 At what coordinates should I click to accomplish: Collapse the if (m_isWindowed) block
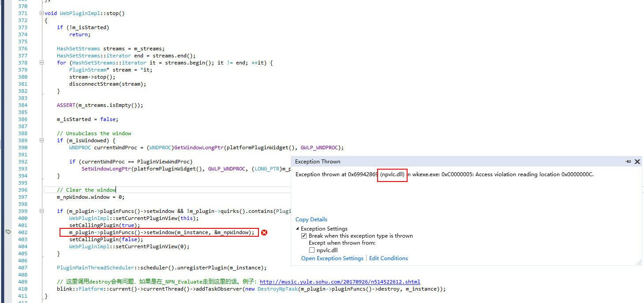point(42,140)
